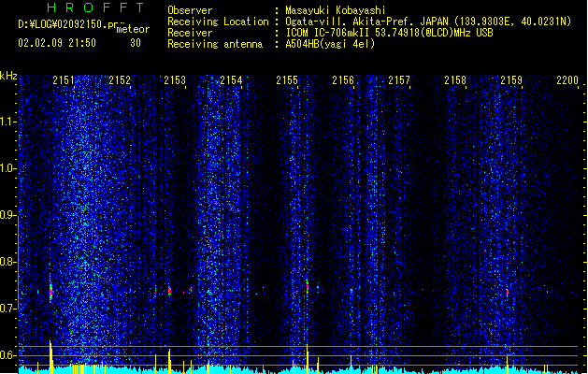
Task: Click the 2200 time marker
Action: [567, 79]
